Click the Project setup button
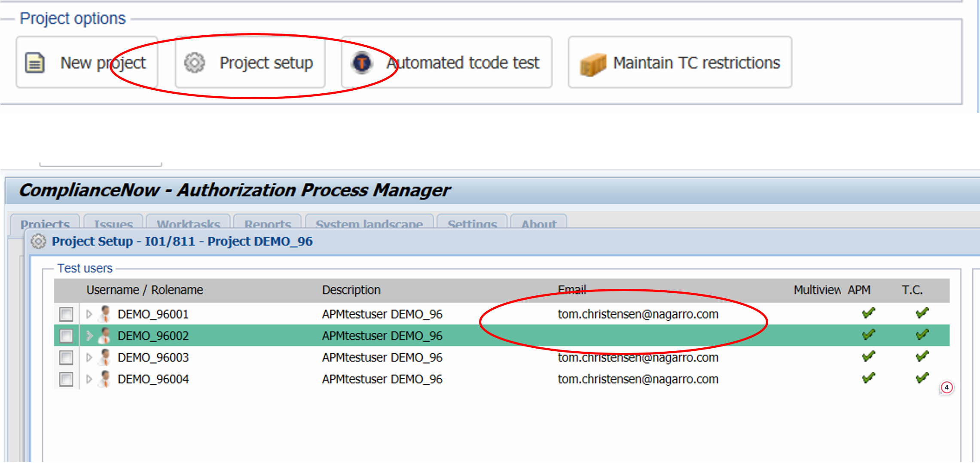 coord(250,62)
